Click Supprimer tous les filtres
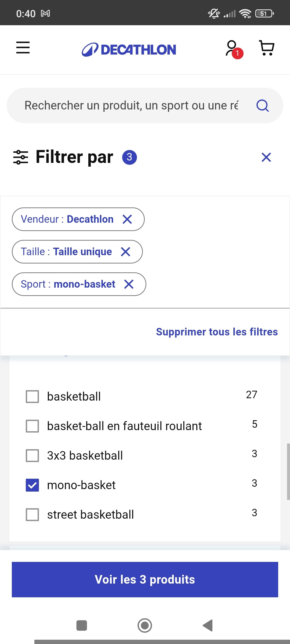Screen dimensions: 290x644 (x=217, y=332)
